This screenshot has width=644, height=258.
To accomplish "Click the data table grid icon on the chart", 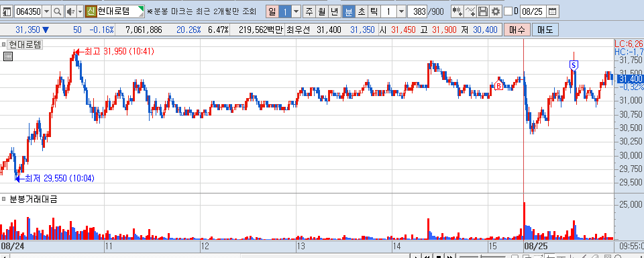I will click(8, 57).
